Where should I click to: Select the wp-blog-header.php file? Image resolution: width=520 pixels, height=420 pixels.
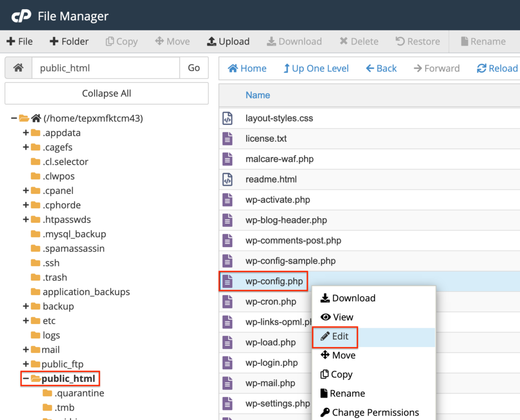(x=286, y=220)
